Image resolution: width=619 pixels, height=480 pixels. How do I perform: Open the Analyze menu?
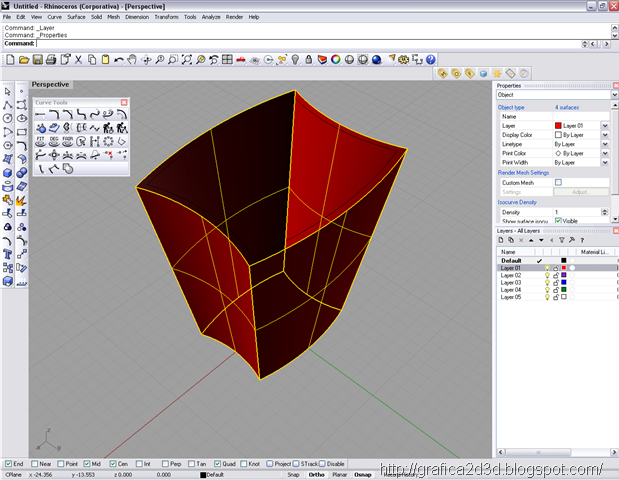(211, 17)
